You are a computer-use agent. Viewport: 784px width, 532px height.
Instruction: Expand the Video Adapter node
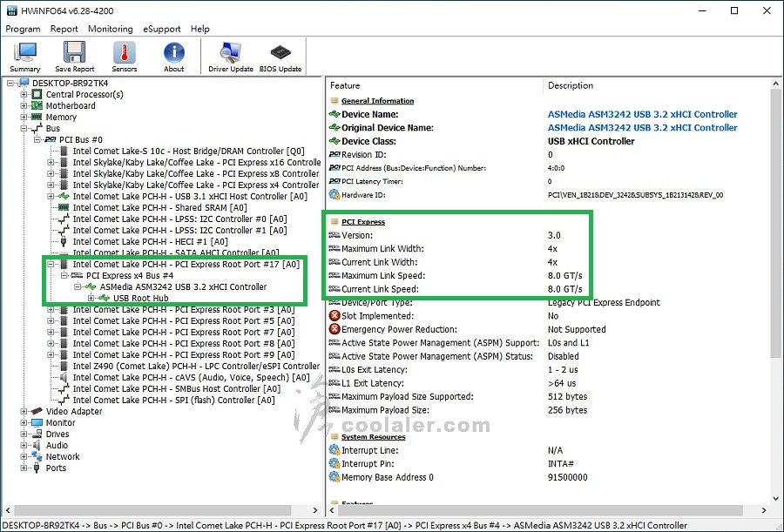24,411
